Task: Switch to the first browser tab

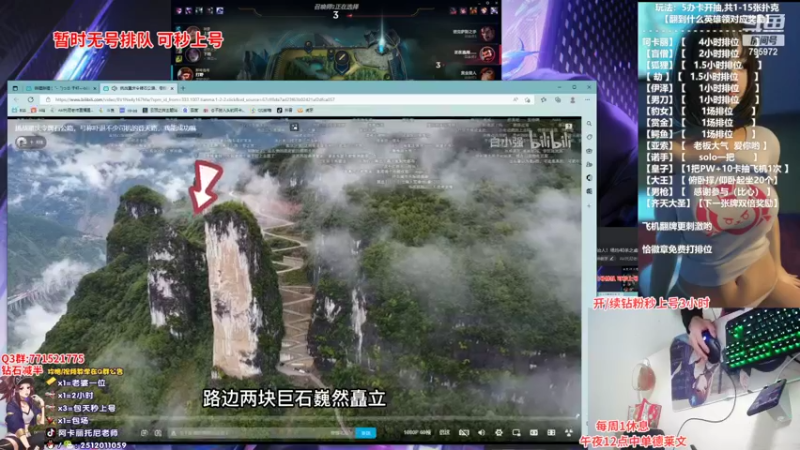Action: pos(61,88)
